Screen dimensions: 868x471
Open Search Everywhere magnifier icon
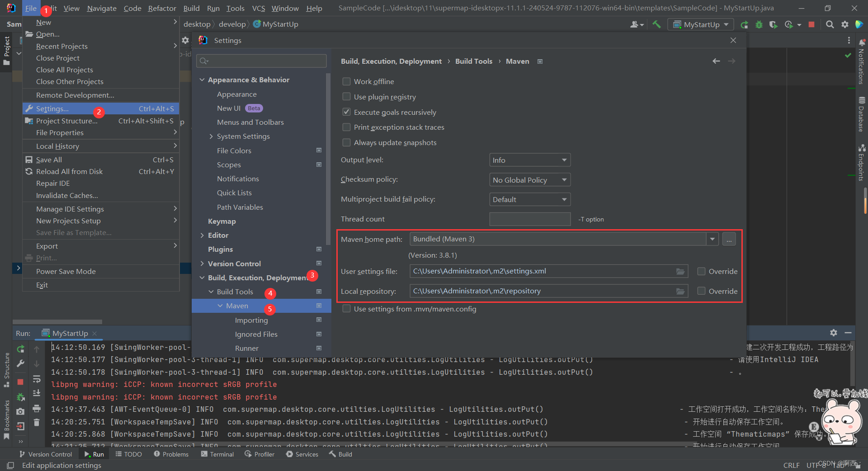[830, 24]
